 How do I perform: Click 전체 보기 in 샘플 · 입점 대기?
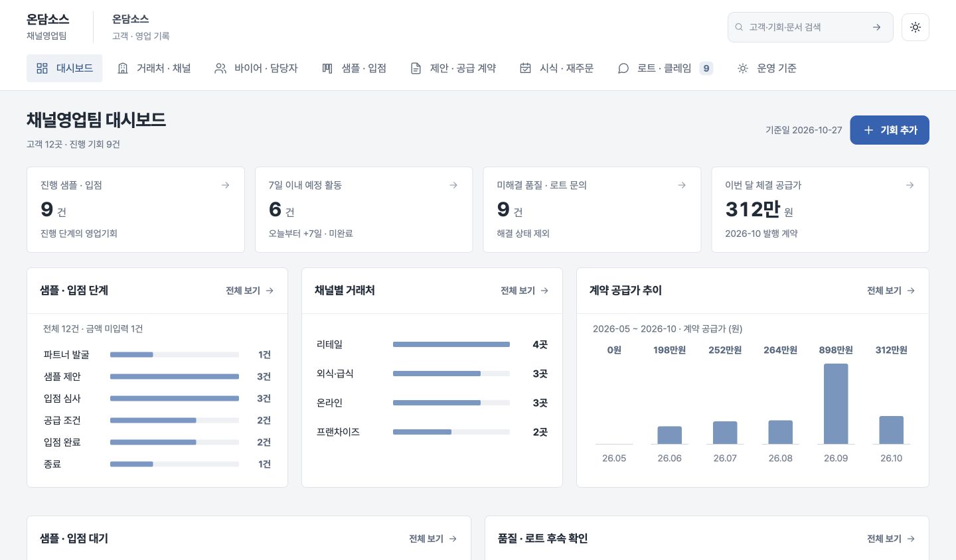[433, 539]
